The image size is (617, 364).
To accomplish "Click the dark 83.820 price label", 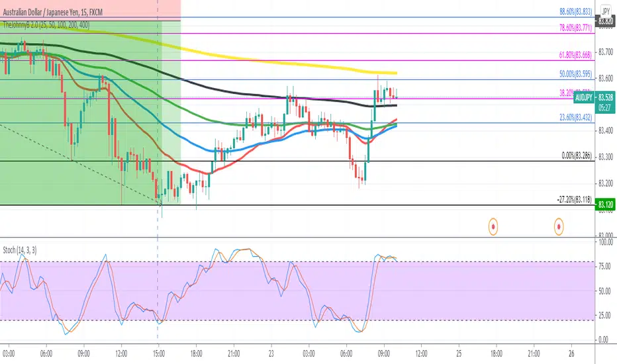I will point(605,21).
